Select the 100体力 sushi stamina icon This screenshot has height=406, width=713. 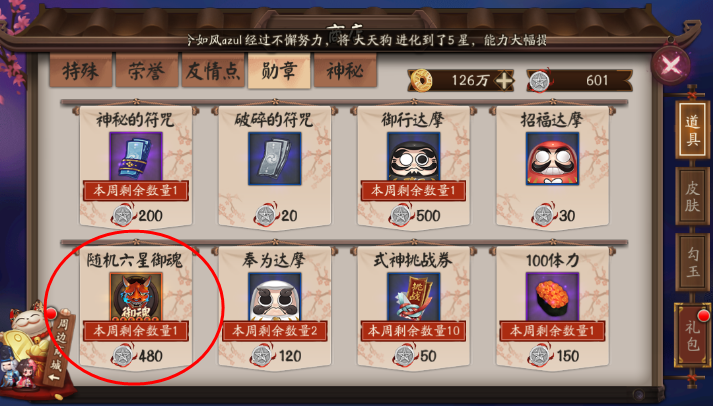(552, 297)
